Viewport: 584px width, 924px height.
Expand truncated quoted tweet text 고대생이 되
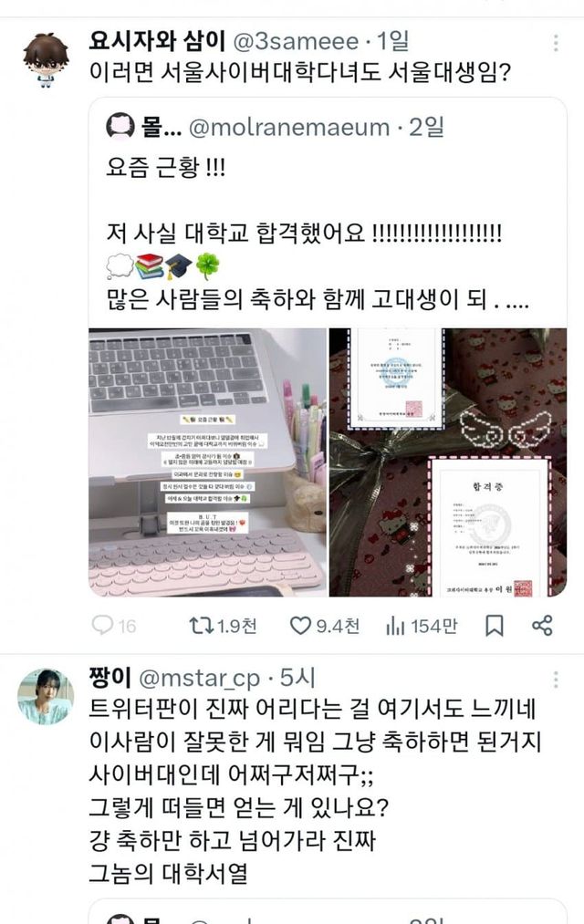(318, 300)
